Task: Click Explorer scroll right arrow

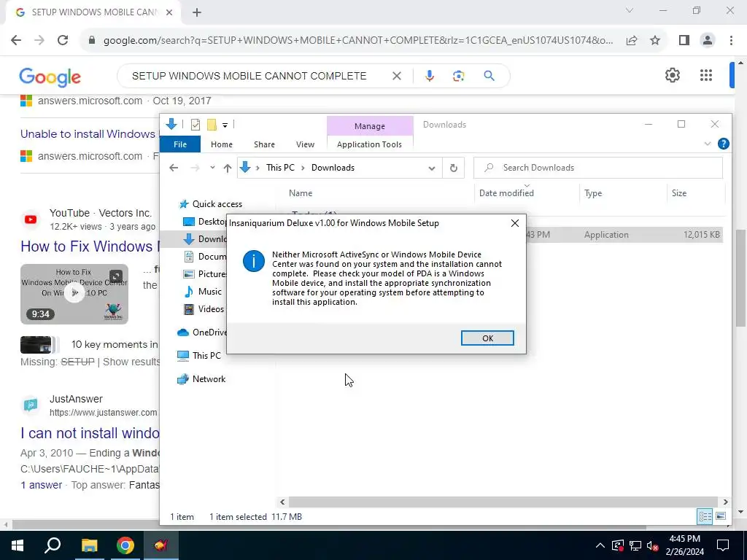Action: coord(725,502)
